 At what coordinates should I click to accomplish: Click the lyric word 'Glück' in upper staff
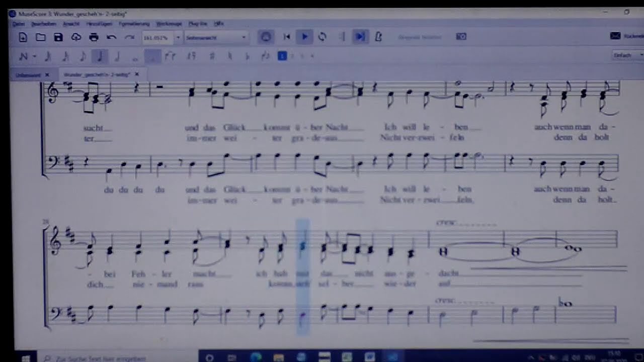(x=235, y=127)
